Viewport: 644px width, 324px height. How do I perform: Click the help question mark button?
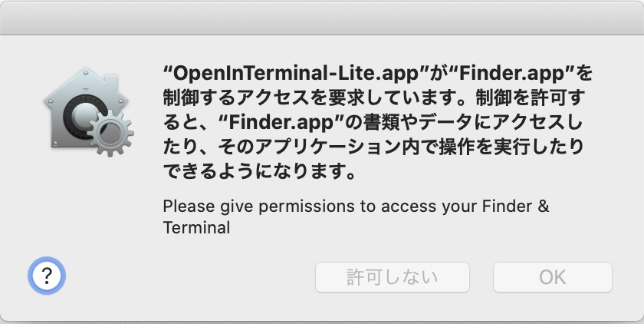pos(47,276)
